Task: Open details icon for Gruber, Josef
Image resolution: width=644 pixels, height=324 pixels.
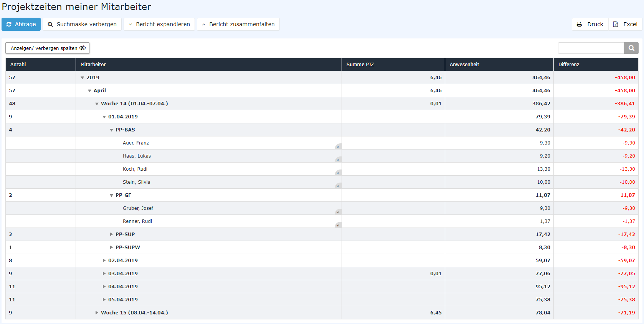Action: click(x=338, y=212)
